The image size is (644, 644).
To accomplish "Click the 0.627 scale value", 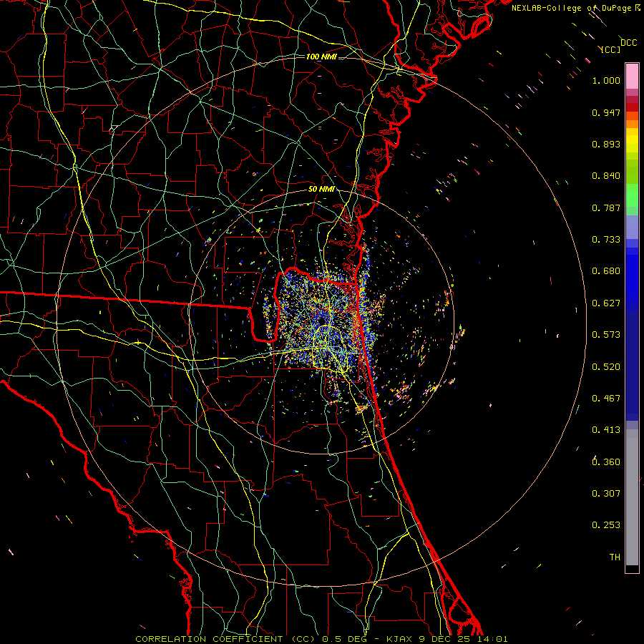I will [606, 303].
